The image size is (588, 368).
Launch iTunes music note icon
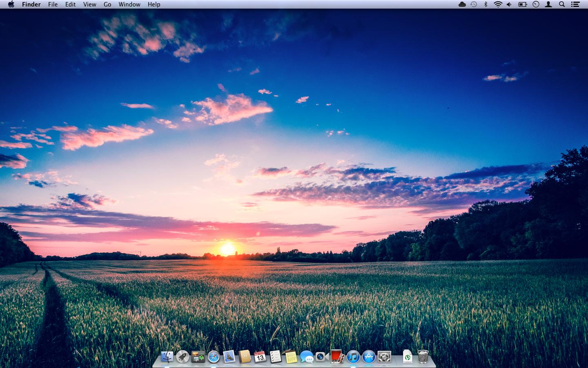pos(353,357)
